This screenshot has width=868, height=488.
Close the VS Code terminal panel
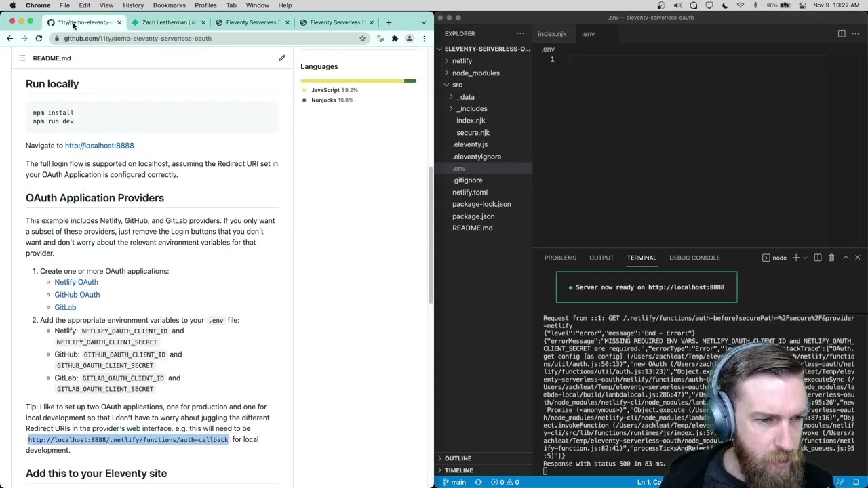[857, 258]
